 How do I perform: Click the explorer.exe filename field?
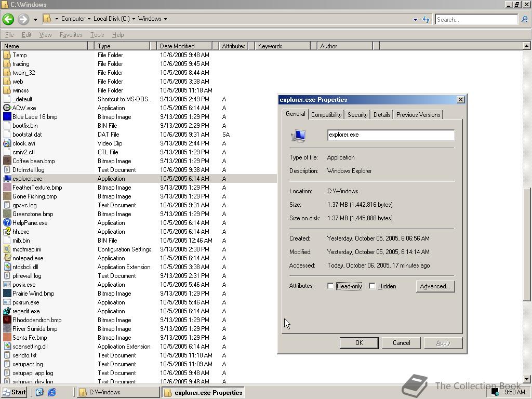coord(391,135)
